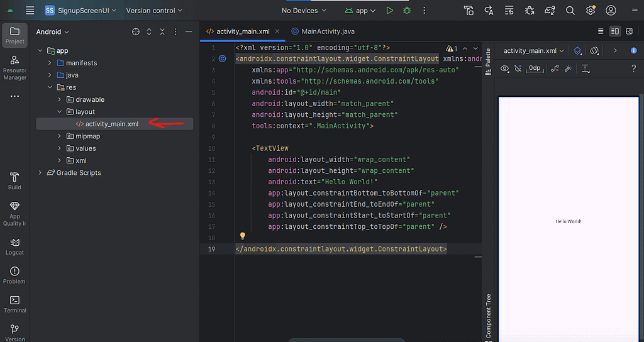This screenshot has width=644, height=342.
Task: Open design surface layers selector
Action: tap(577, 51)
